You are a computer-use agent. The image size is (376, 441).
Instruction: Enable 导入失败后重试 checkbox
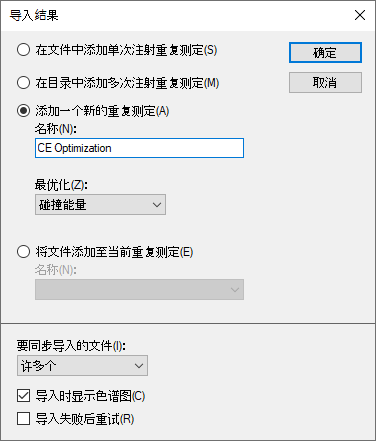tap(23, 419)
